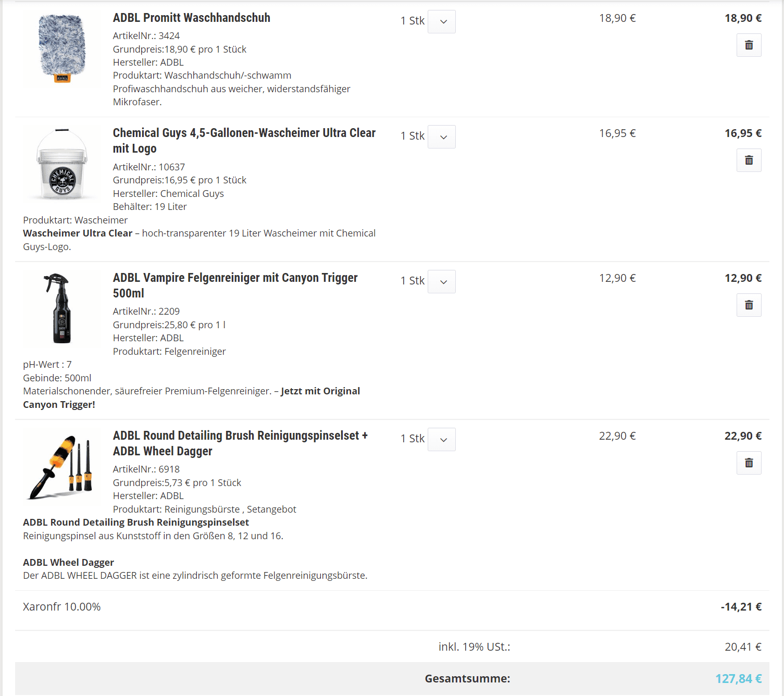
Task: Click Gebinde: 500ml text
Action: (57, 378)
